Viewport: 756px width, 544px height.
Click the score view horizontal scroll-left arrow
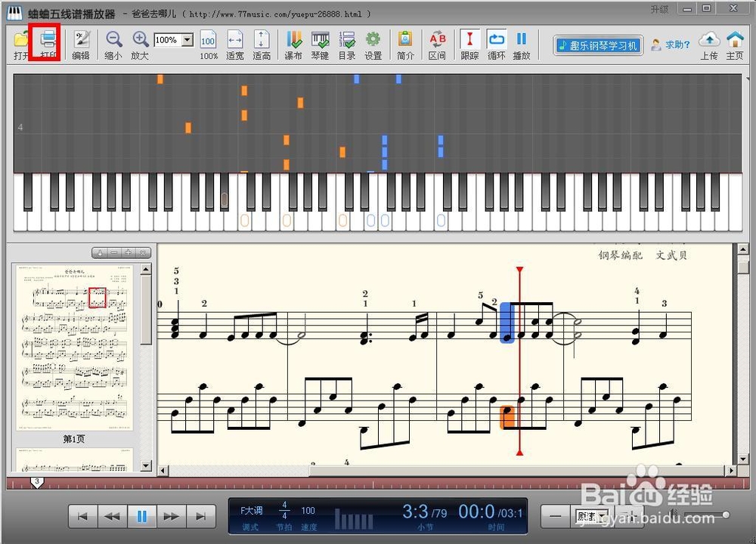point(163,470)
